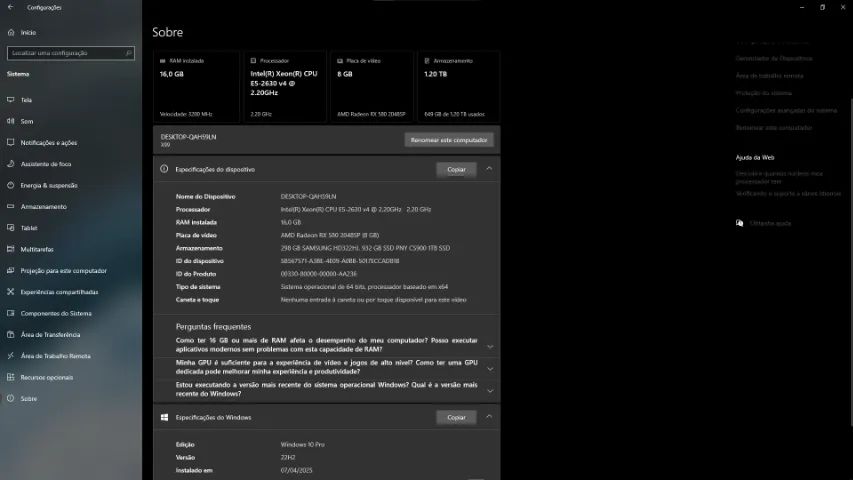The image size is (853, 480).
Task: Open web help link about multilingual support
Action: pyautogui.click(x=788, y=194)
